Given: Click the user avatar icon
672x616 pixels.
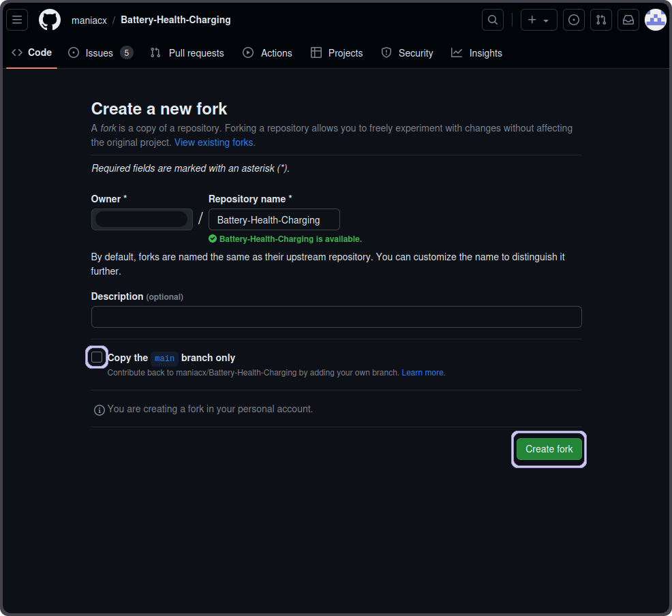Looking at the screenshot, I should coord(656,20).
